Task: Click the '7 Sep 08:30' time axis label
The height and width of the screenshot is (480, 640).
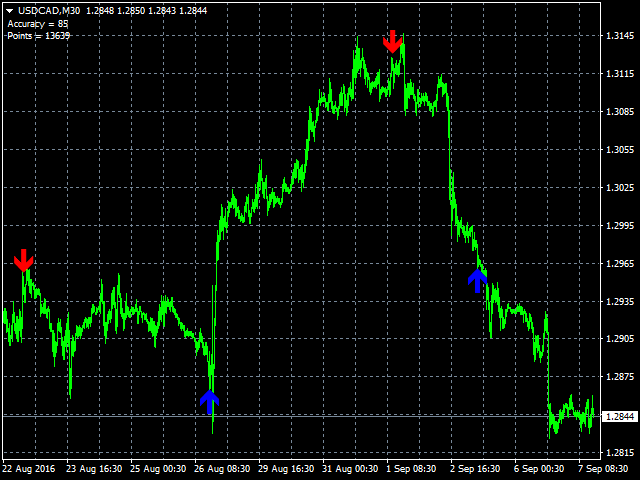Action: coord(603,469)
